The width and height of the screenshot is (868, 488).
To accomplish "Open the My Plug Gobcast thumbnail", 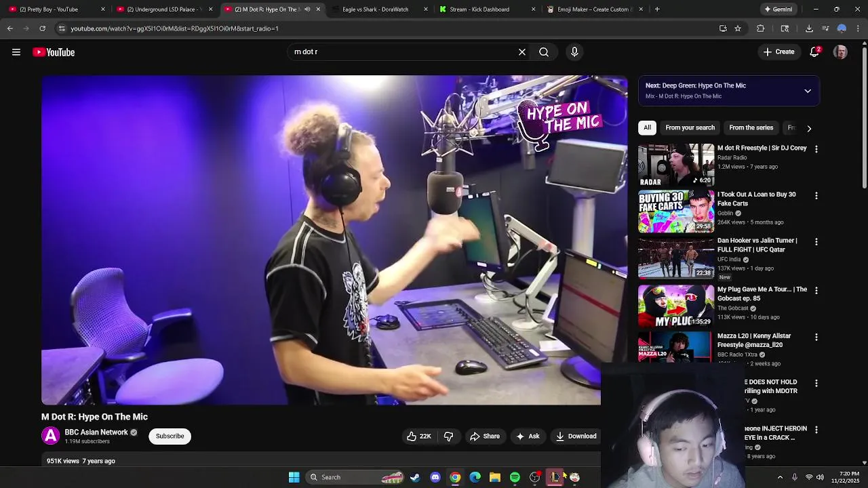I will [x=676, y=306].
